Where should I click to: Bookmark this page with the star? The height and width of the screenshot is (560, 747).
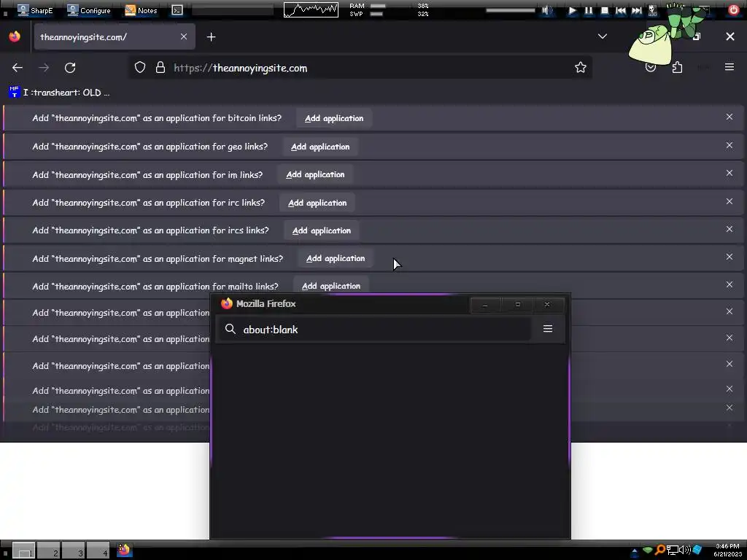(x=580, y=68)
